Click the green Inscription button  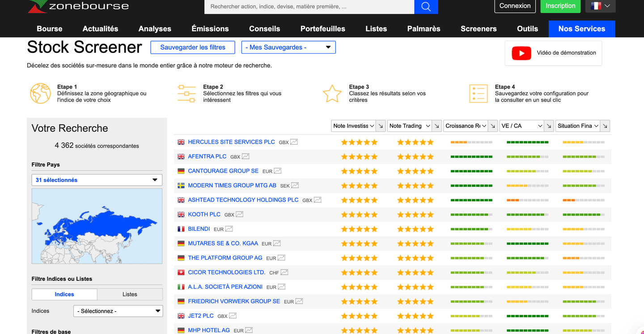560,6
